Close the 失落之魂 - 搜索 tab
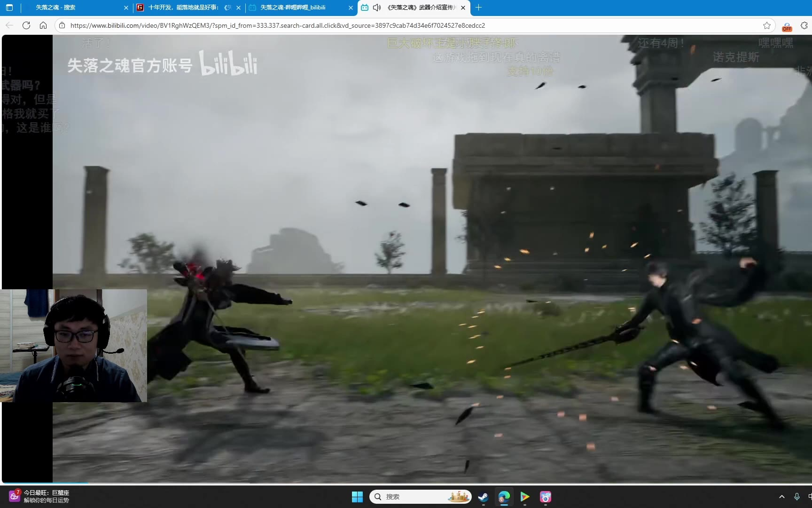The width and height of the screenshot is (812, 508). (126, 8)
